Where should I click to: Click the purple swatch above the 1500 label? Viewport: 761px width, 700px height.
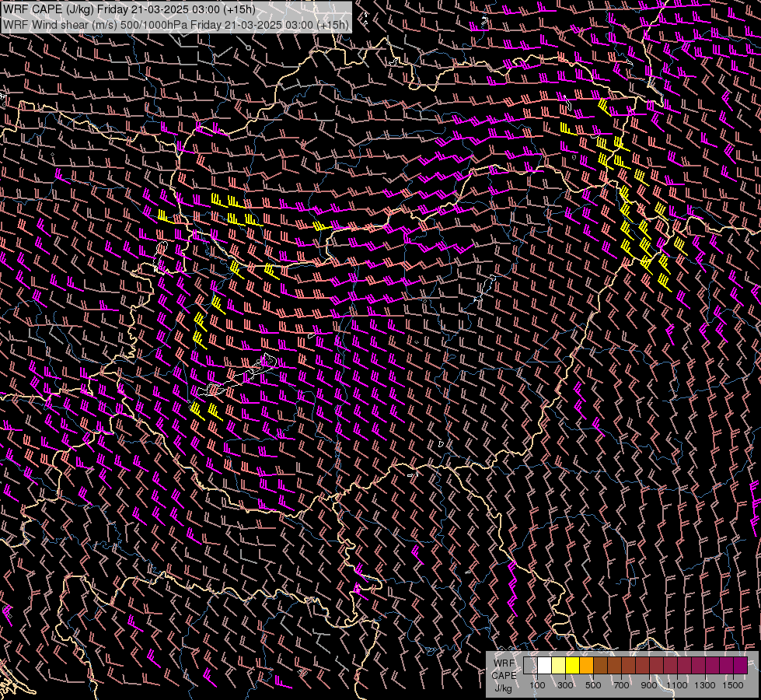740,665
